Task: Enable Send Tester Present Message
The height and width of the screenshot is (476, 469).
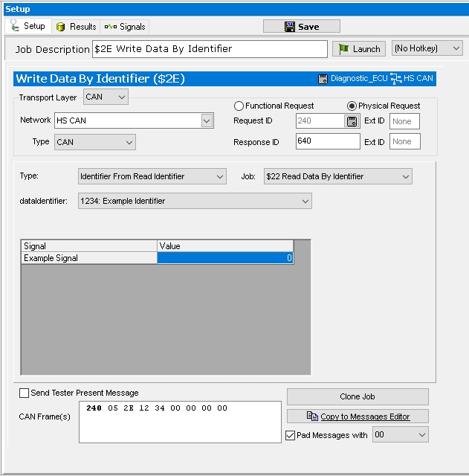Action: (x=25, y=393)
